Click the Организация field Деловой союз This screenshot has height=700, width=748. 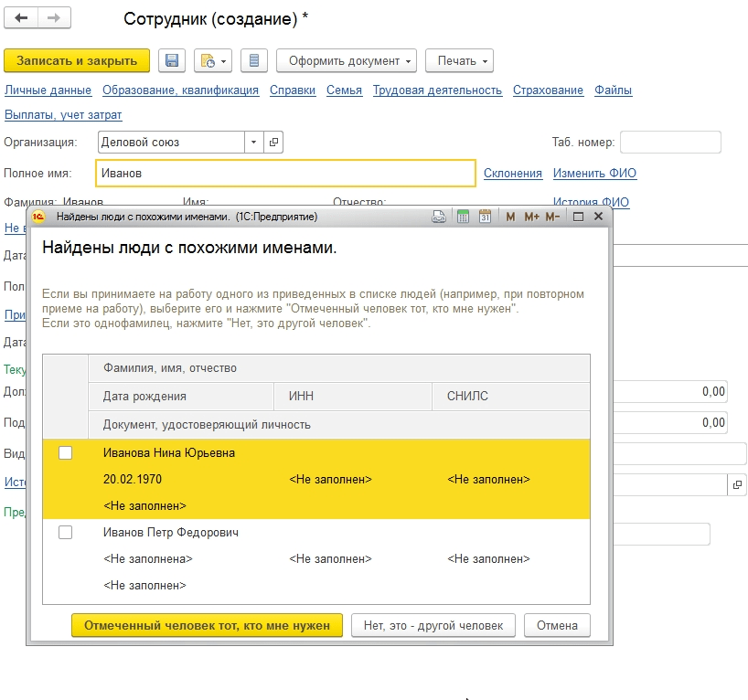(171, 142)
